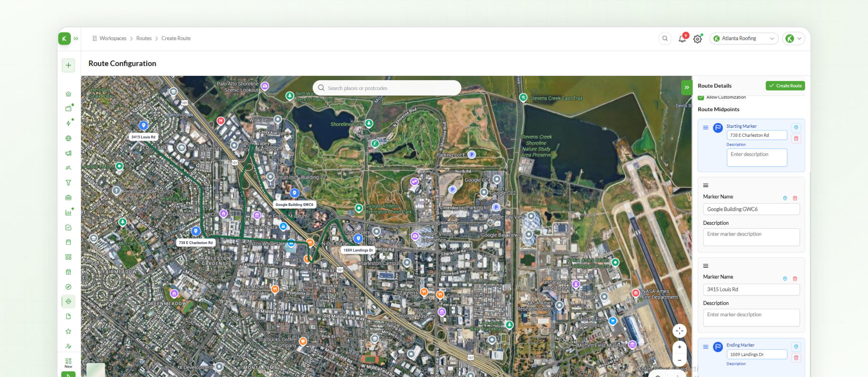Open the star favorites icon in the sidebar

68,331
